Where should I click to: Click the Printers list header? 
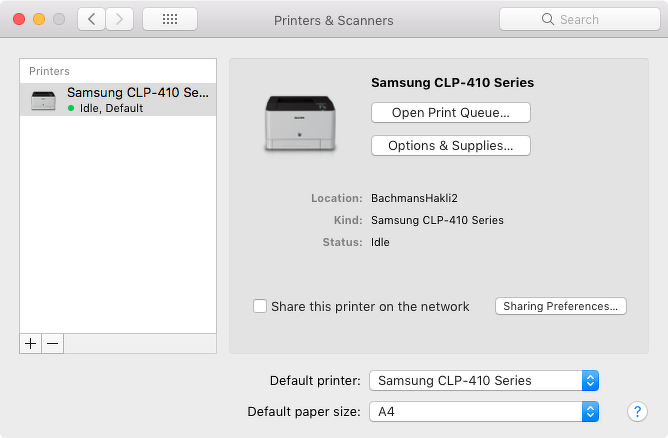pyautogui.click(x=50, y=71)
